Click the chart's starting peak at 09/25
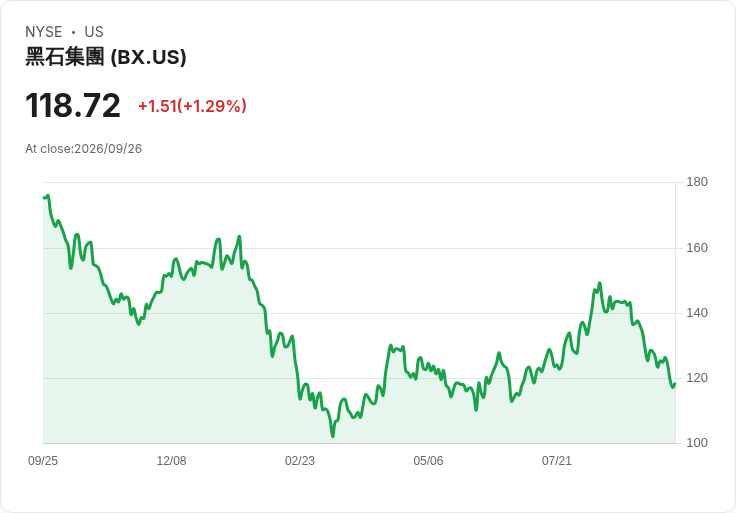736x513 pixels. 48,196
